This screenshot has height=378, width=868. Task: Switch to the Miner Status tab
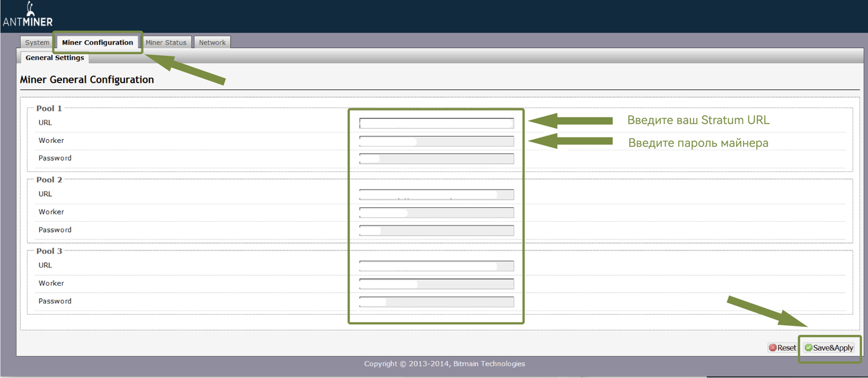pos(166,43)
